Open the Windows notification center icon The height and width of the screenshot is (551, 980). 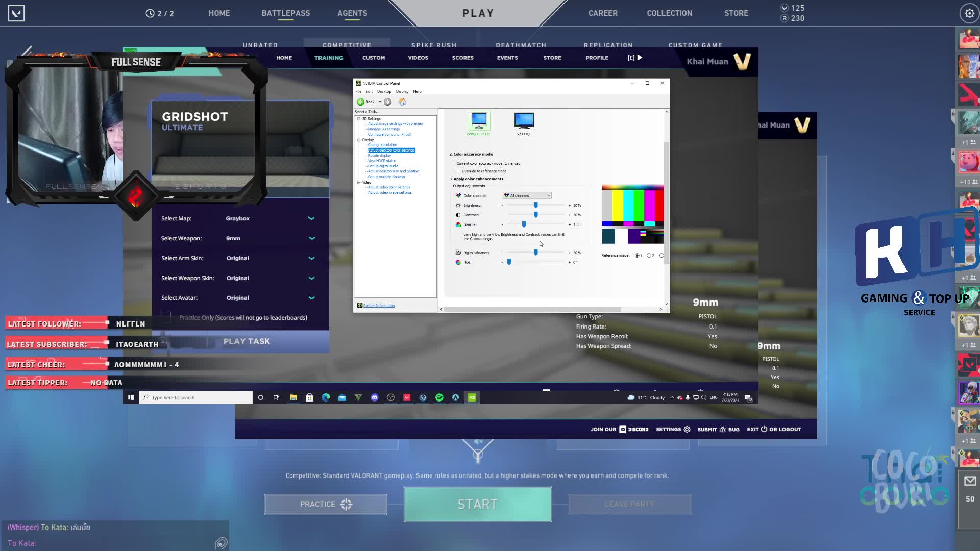[749, 397]
